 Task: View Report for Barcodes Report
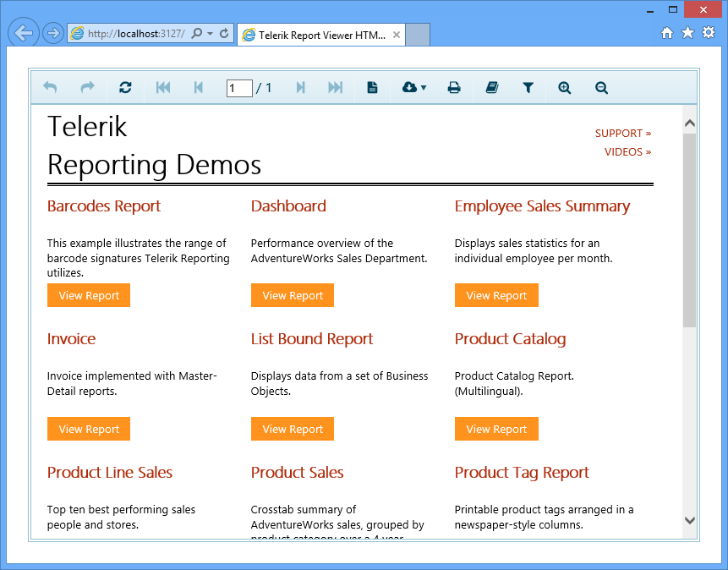(x=89, y=295)
